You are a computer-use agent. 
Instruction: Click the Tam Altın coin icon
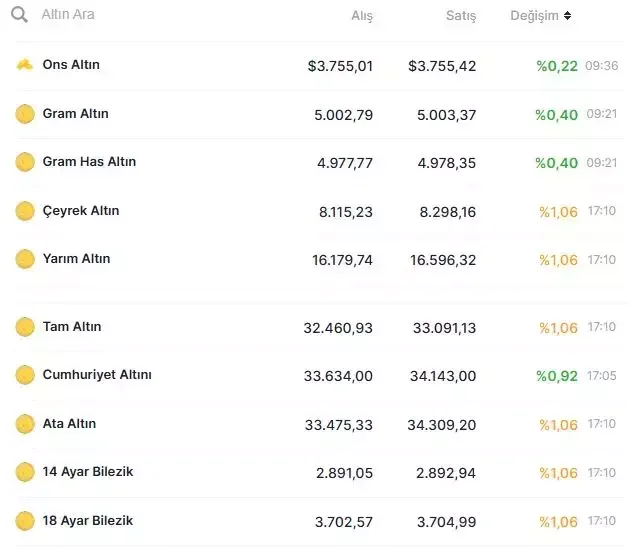[25, 327]
